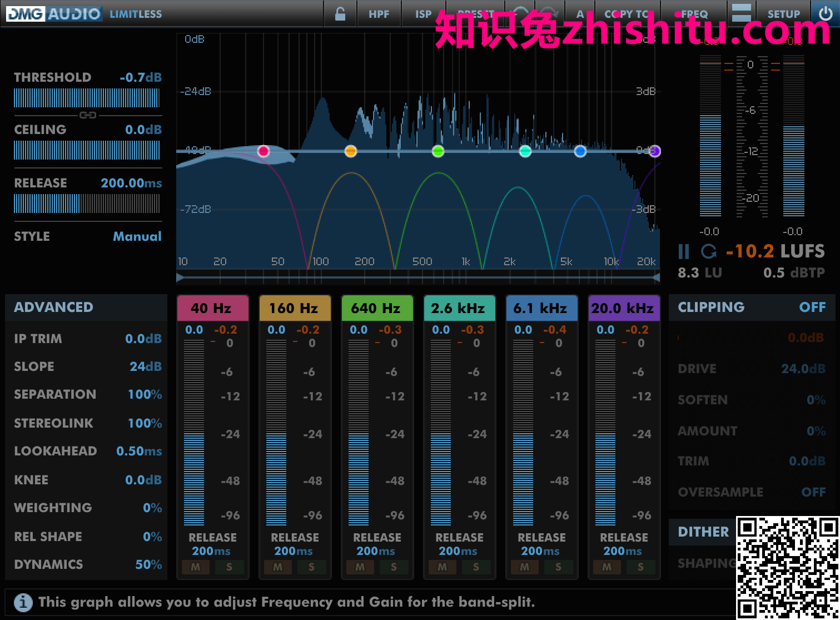Toggle the HPF button
The width and height of the screenshot is (840, 620).
point(379,14)
